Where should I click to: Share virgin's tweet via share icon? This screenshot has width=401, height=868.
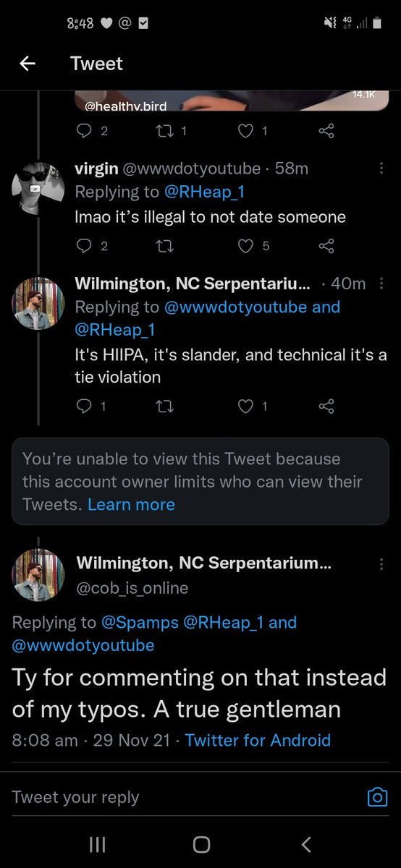click(327, 246)
